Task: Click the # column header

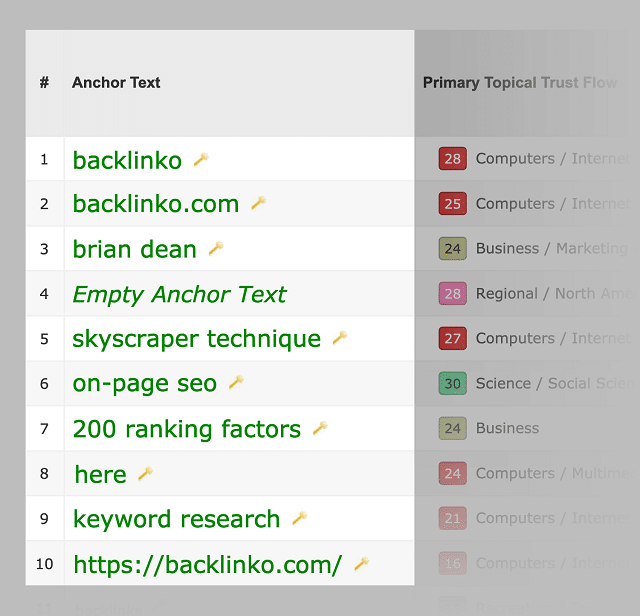Action: click(x=44, y=82)
